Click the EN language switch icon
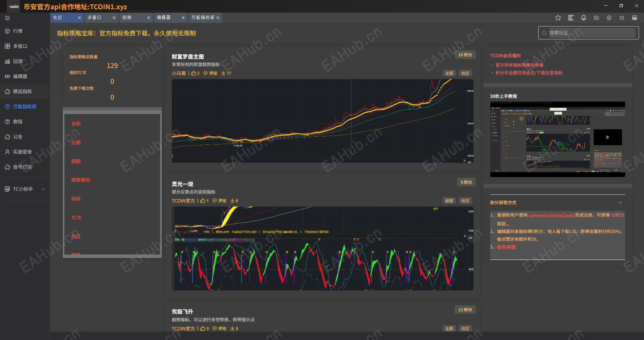 [635, 18]
